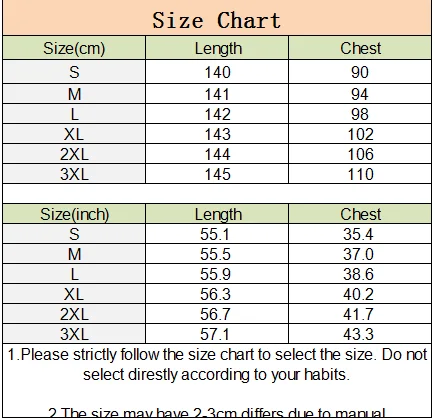This screenshot has width=435, height=420.
Task: Click the chest value 110
Action: click(361, 174)
